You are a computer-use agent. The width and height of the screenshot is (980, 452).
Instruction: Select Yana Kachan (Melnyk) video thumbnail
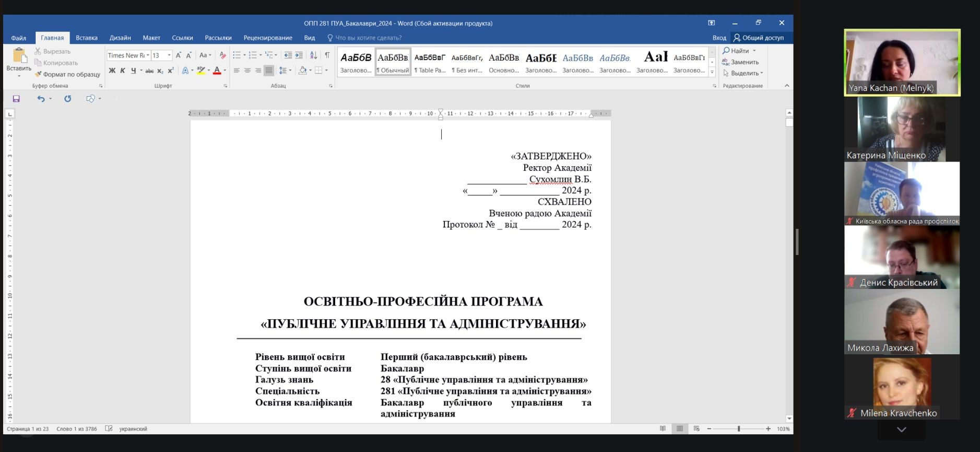(x=902, y=62)
